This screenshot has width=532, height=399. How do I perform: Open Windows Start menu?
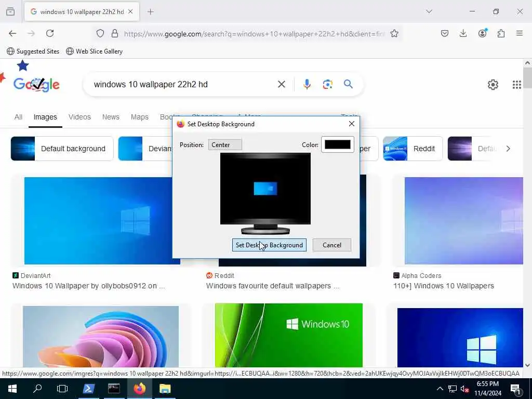pyautogui.click(x=12, y=389)
